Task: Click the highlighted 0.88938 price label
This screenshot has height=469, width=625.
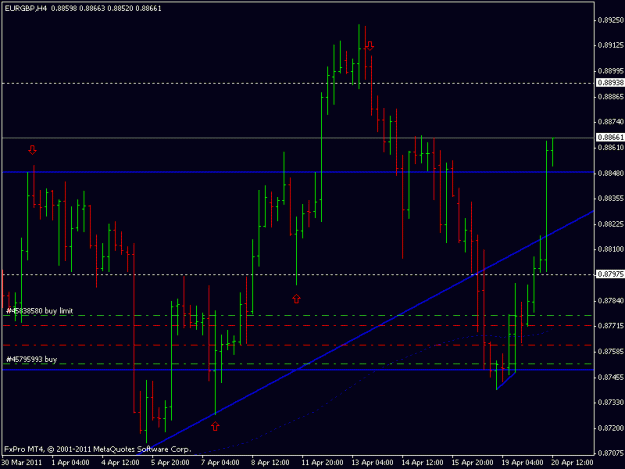Action: point(610,82)
